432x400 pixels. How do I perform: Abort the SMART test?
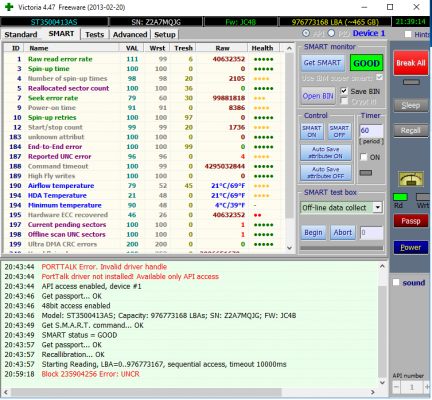(343, 232)
